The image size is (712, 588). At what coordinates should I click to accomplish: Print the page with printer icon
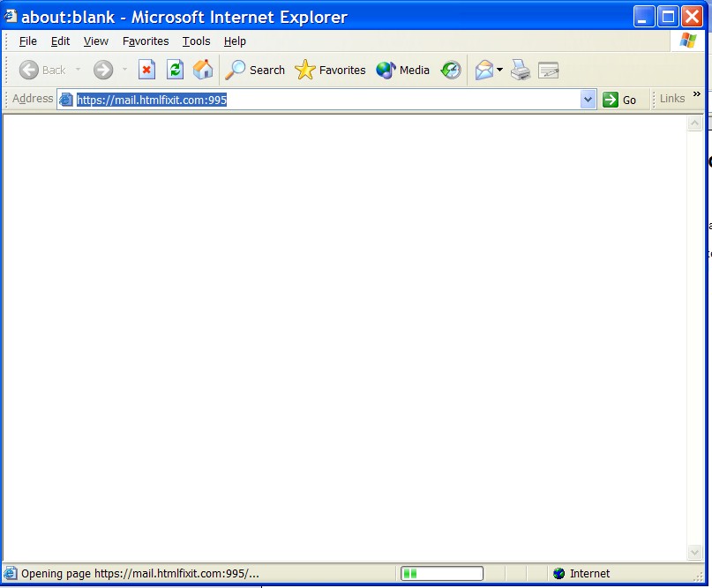[x=521, y=70]
